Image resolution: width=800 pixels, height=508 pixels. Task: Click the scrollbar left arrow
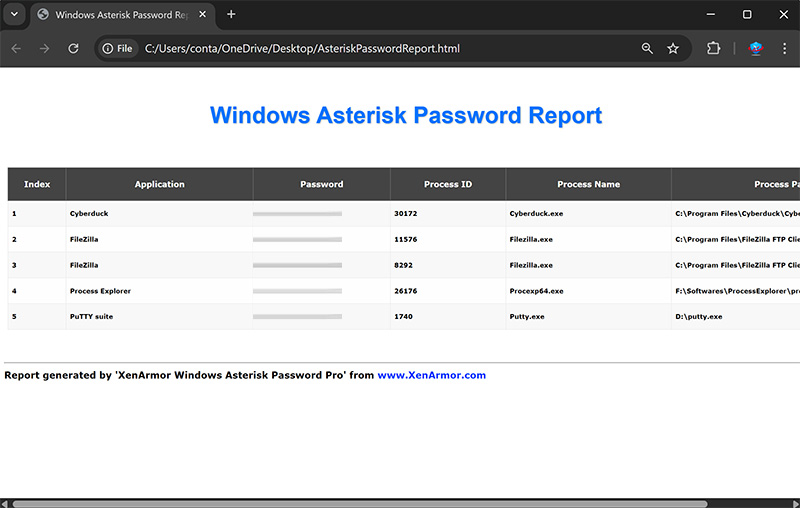(4, 504)
